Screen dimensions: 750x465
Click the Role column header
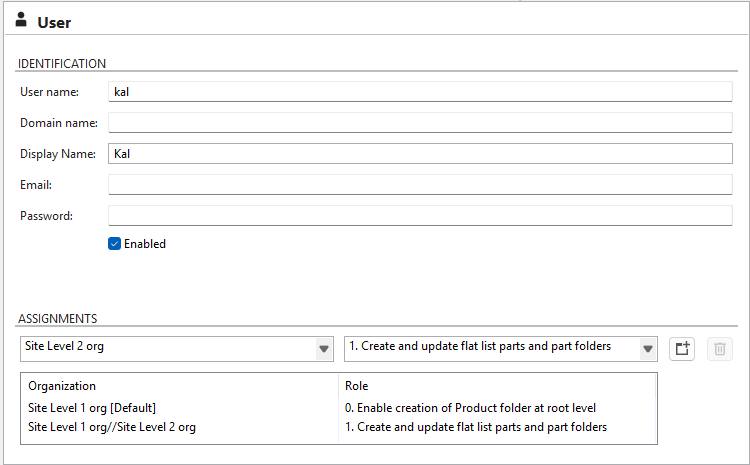(357, 385)
